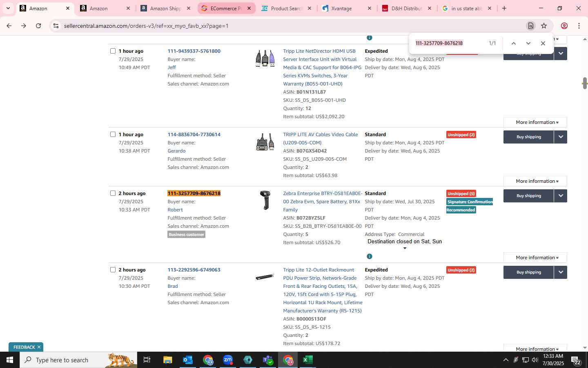Open dropdown arrow next to Jeff's Buy shipping
Screen dimensions: 588x368
tap(561, 54)
